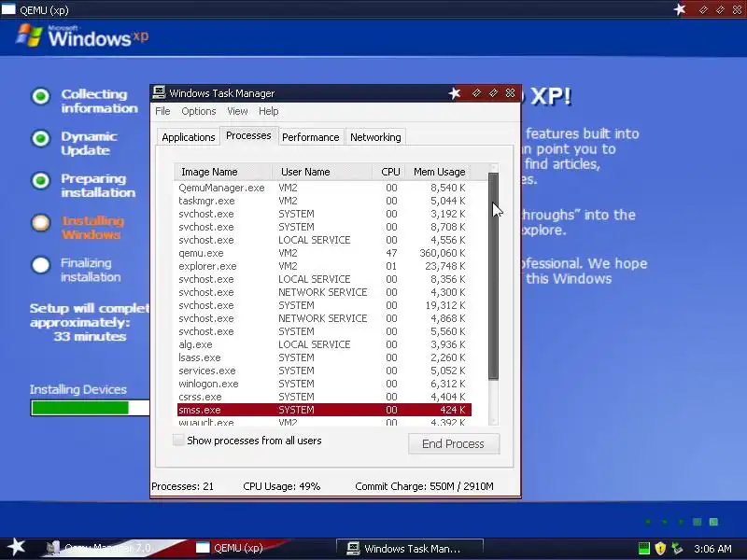Open the Help menu
The image size is (747, 560).
click(x=269, y=111)
